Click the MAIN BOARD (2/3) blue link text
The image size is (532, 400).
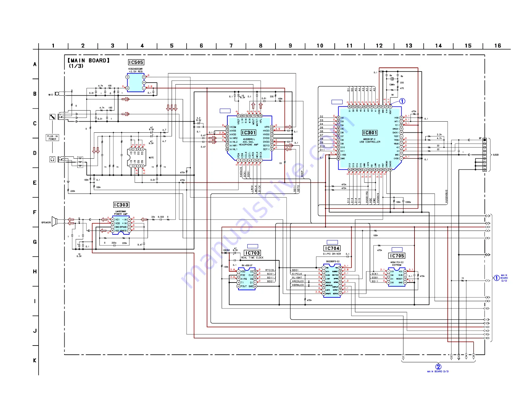[x=504, y=278]
